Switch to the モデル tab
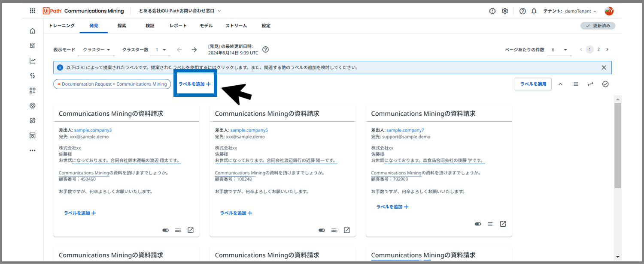This screenshot has width=644, height=264. tap(206, 26)
